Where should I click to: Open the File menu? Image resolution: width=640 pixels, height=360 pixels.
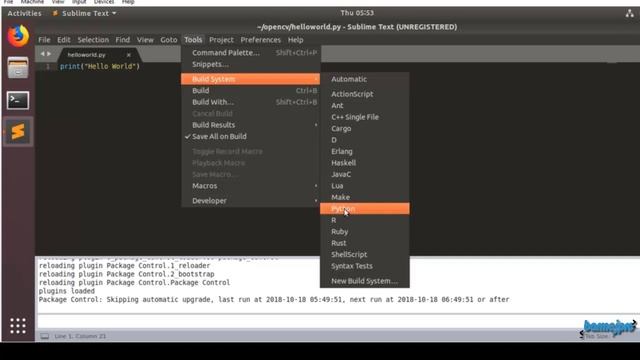point(44,40)
